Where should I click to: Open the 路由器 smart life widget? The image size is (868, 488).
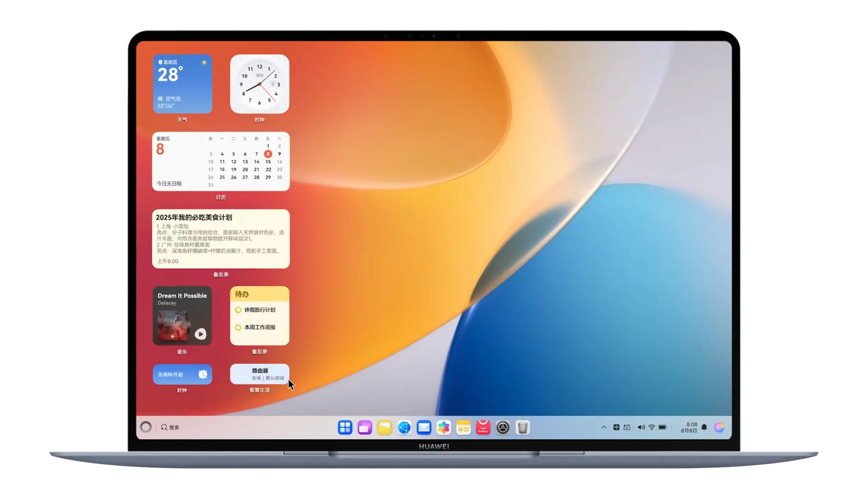[x=259, y=374]
